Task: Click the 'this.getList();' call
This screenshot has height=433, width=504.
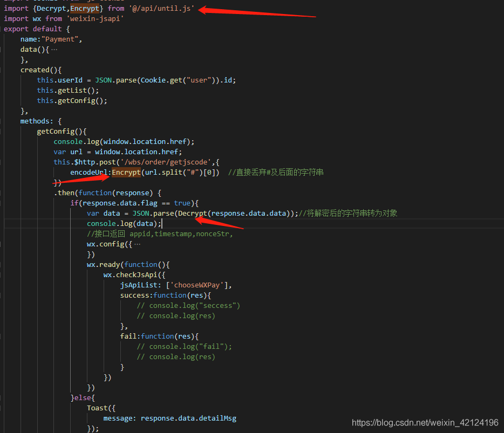Action: coord(68,90)
